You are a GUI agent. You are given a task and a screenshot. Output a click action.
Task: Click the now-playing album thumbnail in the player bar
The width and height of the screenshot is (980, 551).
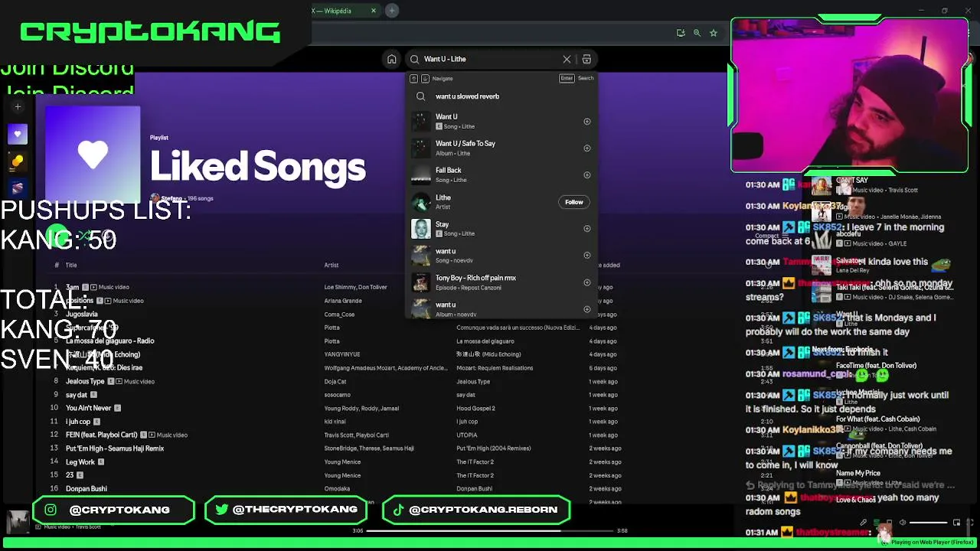point(17,522)
